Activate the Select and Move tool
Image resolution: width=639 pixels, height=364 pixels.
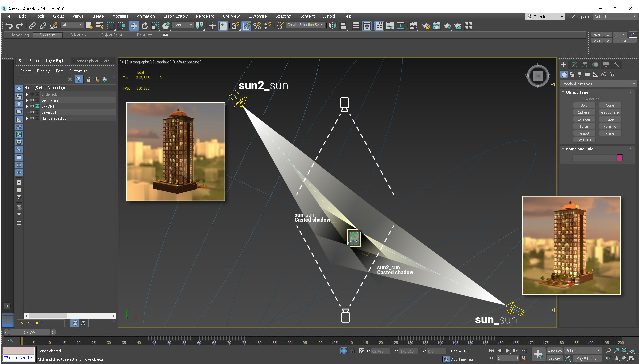pos(134,26)
